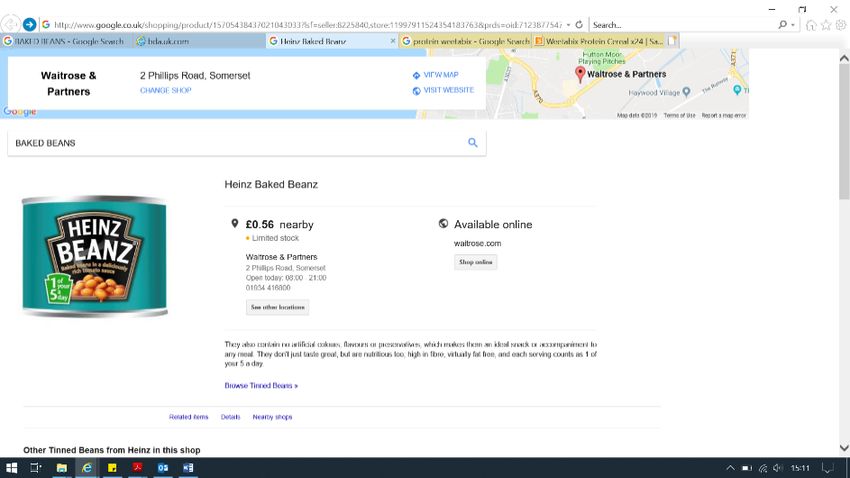Click the map Terms of Use link
The image size is (850, 478).
pos(679,115)
